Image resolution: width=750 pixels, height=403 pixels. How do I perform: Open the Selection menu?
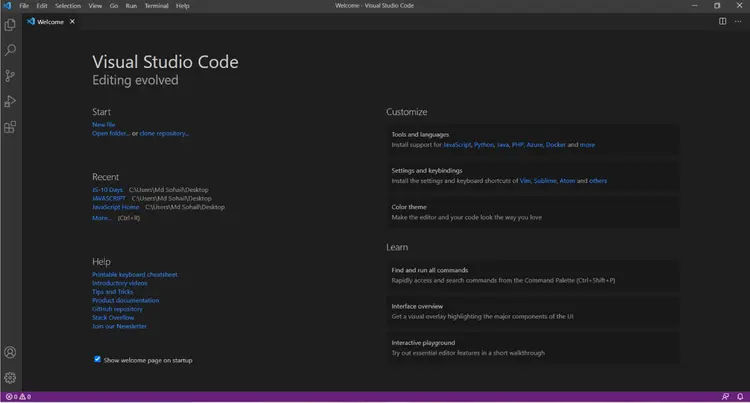pyautogui.click(x=68, y=6)
